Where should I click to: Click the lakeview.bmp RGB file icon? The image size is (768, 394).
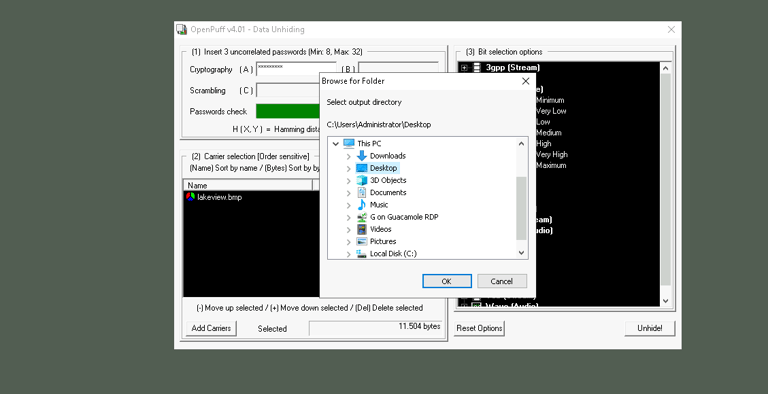click(x=191, y=197)
